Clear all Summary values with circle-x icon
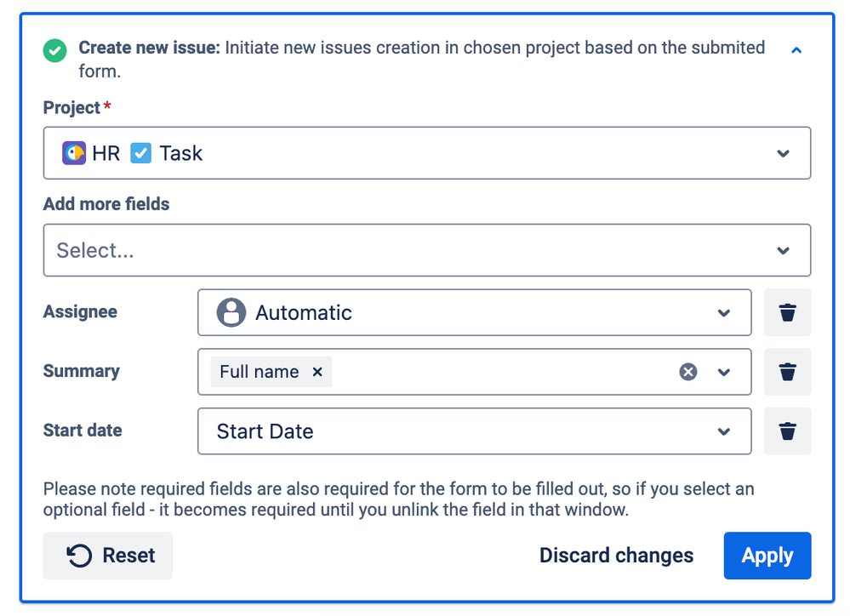Viewport: 850px width, 616px height. pos(688,372)
